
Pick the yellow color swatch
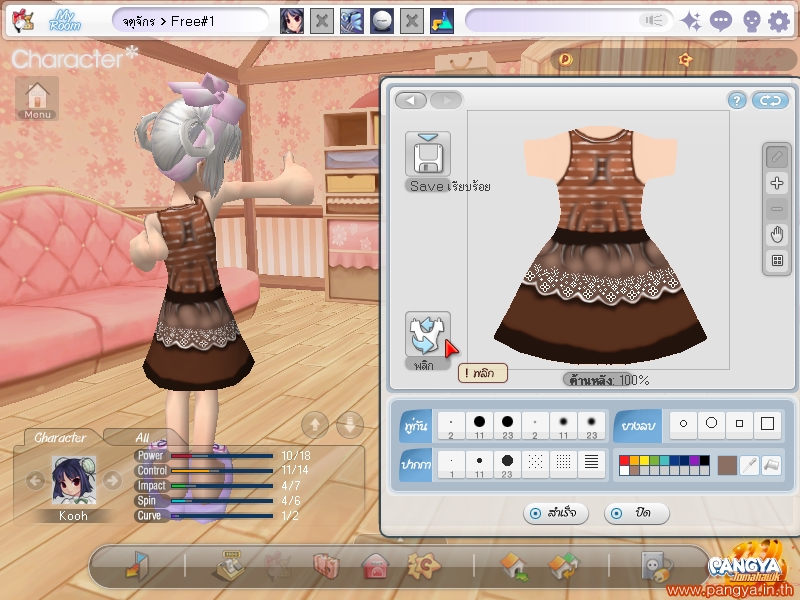tap(644, 461)
